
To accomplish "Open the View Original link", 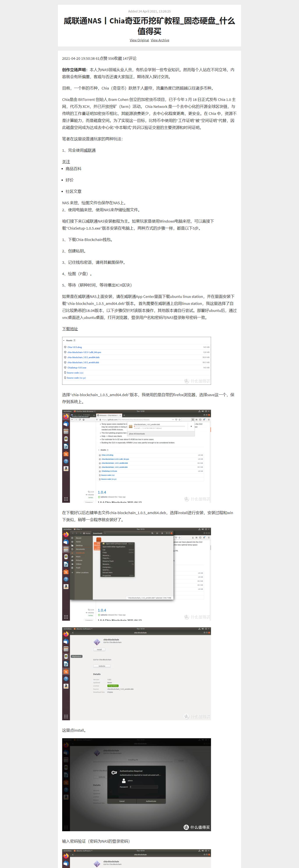I will click(x=139, y=40).
